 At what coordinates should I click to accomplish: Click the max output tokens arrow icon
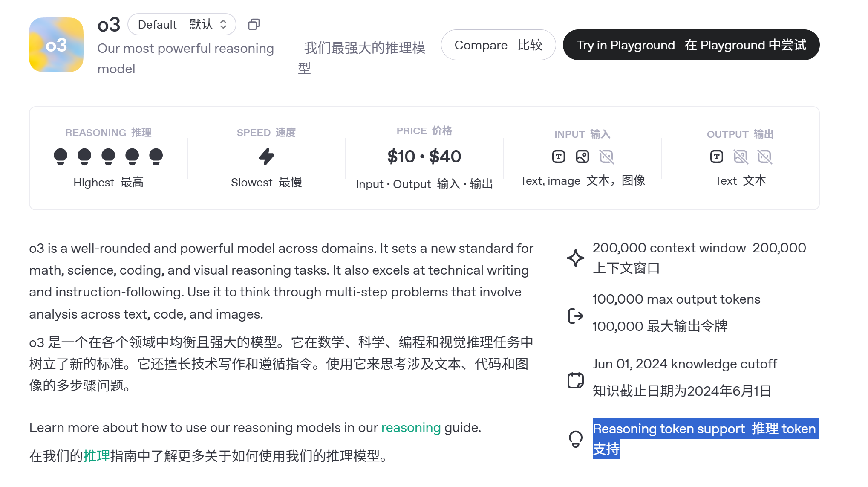point(575,316)
